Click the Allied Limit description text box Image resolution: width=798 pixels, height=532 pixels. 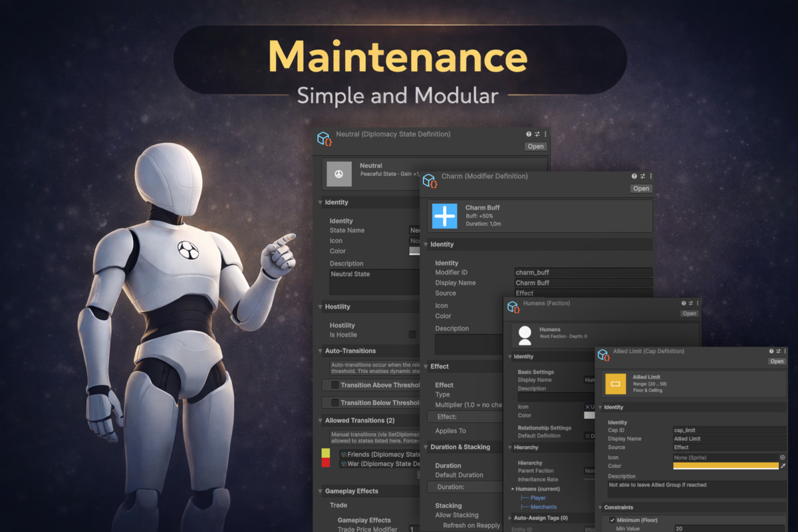(696, 491)
